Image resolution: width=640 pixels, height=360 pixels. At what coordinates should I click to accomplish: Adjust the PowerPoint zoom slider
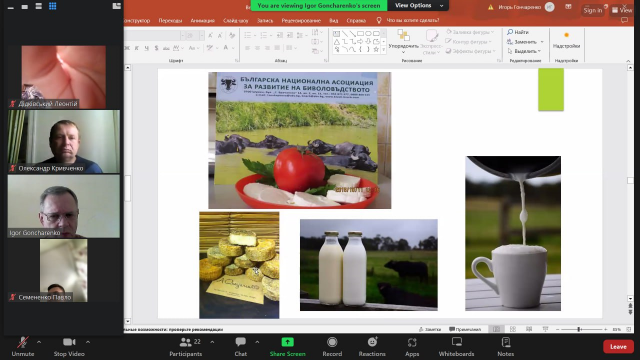tap(578, 329)
